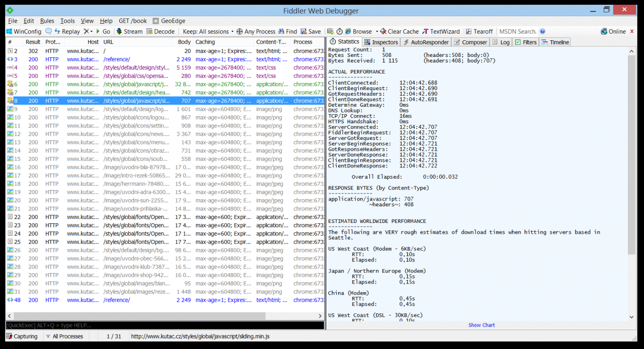Open the File menu
Viewport: 644px width, 349px height.
click(x=13, y=21)
